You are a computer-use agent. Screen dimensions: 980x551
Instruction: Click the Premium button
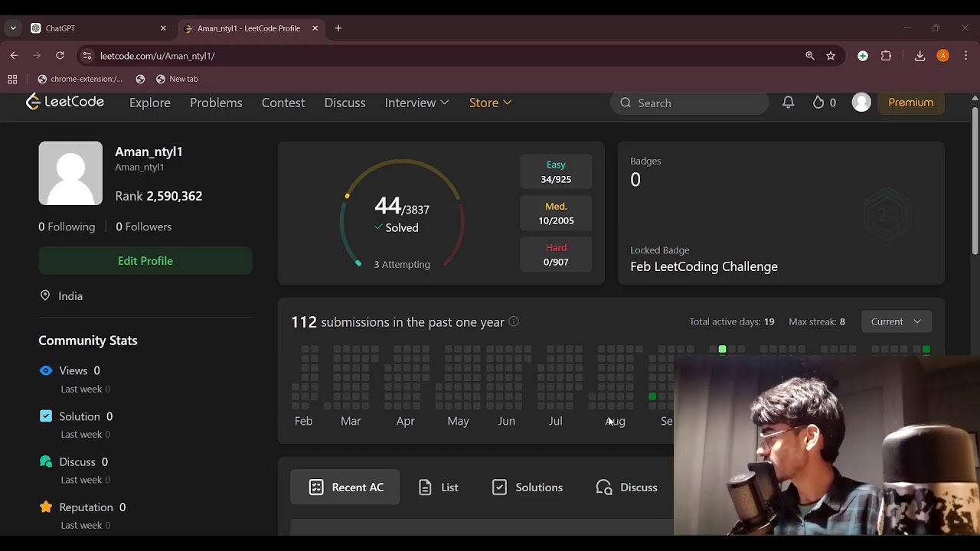911,103
